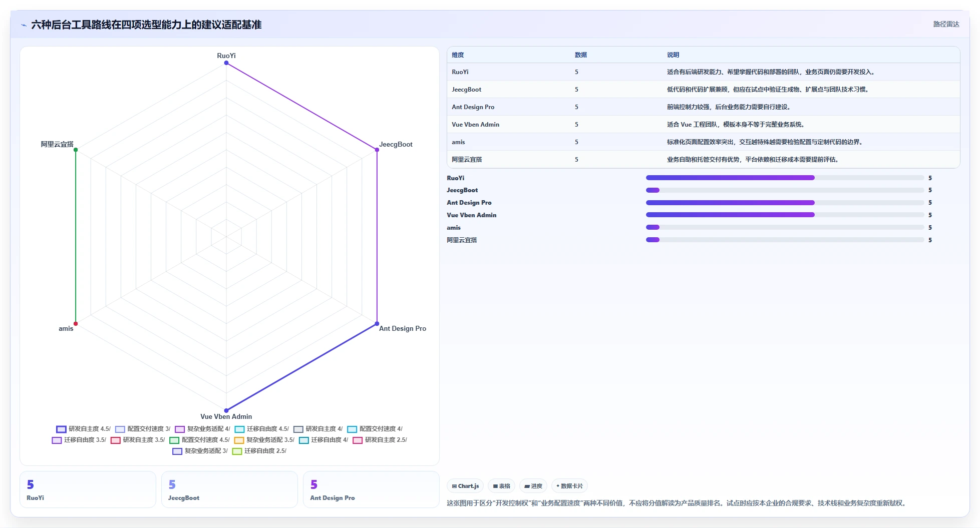The image size is (980, 528).
Task: Click the Vue Vben Admin progress bar
Action: coord(785,215)
